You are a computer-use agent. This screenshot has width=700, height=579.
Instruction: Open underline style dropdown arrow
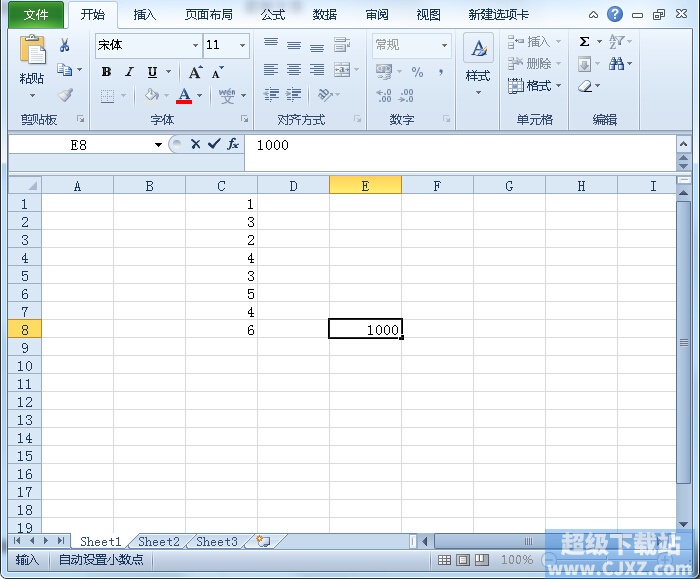coord(169,72)
